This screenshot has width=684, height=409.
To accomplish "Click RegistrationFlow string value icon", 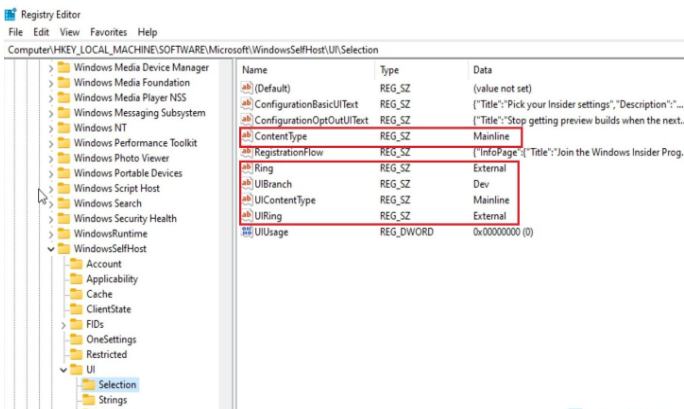I will [x=246, y=152].
